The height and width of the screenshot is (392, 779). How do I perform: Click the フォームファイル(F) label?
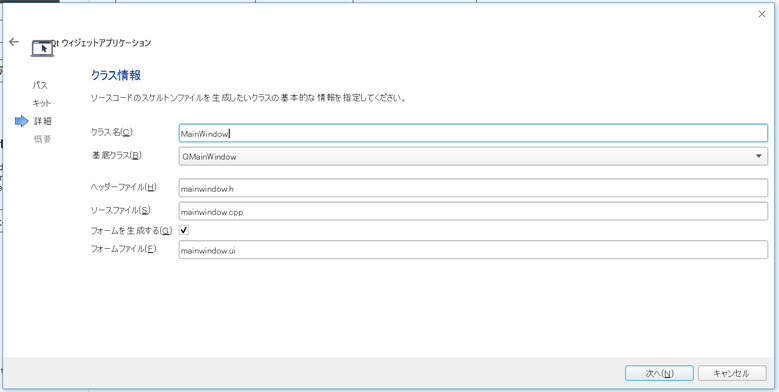[x=124, y=249]
